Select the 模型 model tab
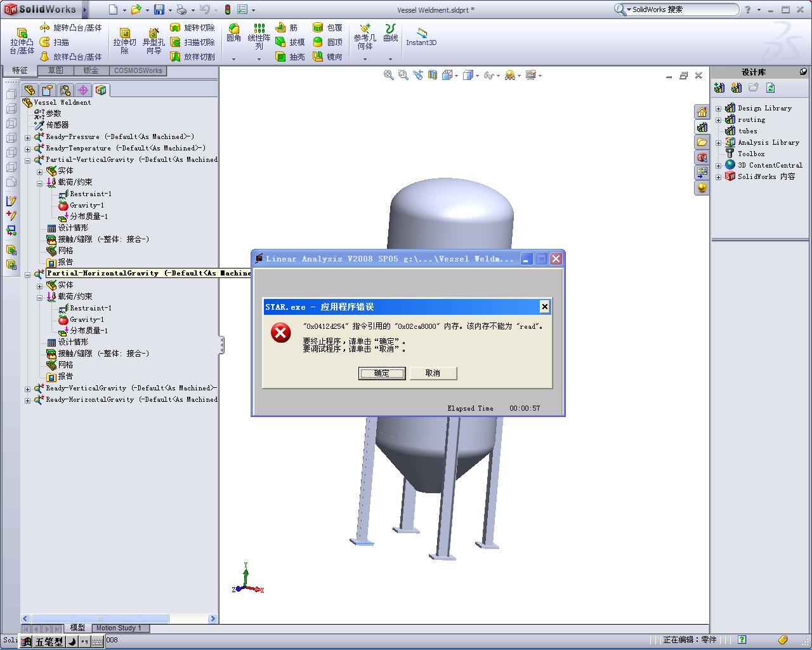Screen dimensions: 812x650 point(77,628)
